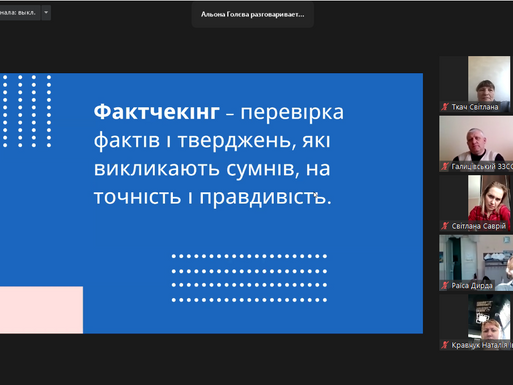Image resolution: width=513 pixels, height=385 pixels.
Task: Click the slide text 'викликають сумнів, на'
Action: (212, 169)
